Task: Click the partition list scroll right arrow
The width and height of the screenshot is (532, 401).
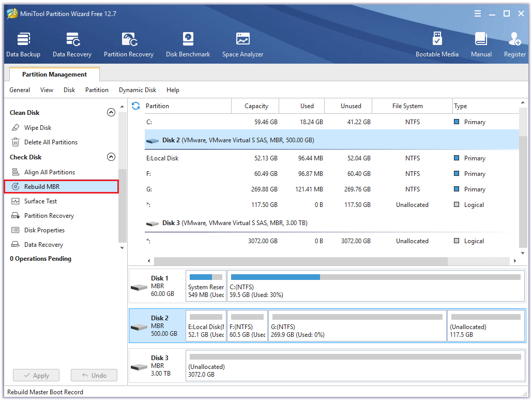Action: click(515, 261)
